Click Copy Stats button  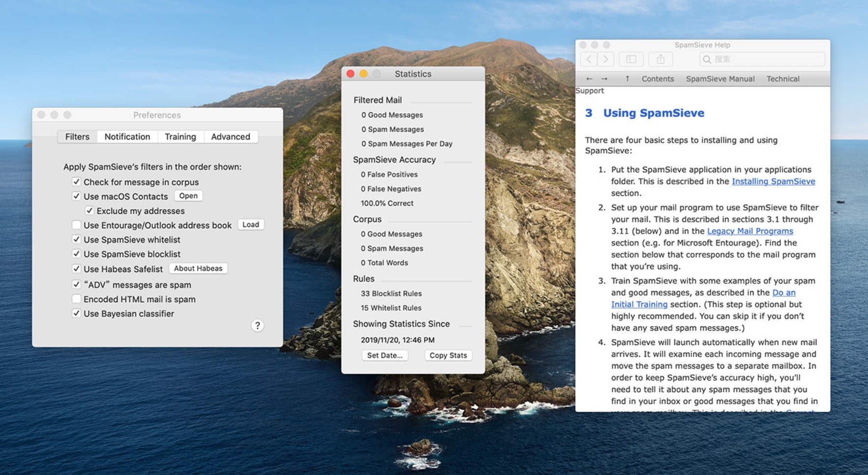pos(448,355)
